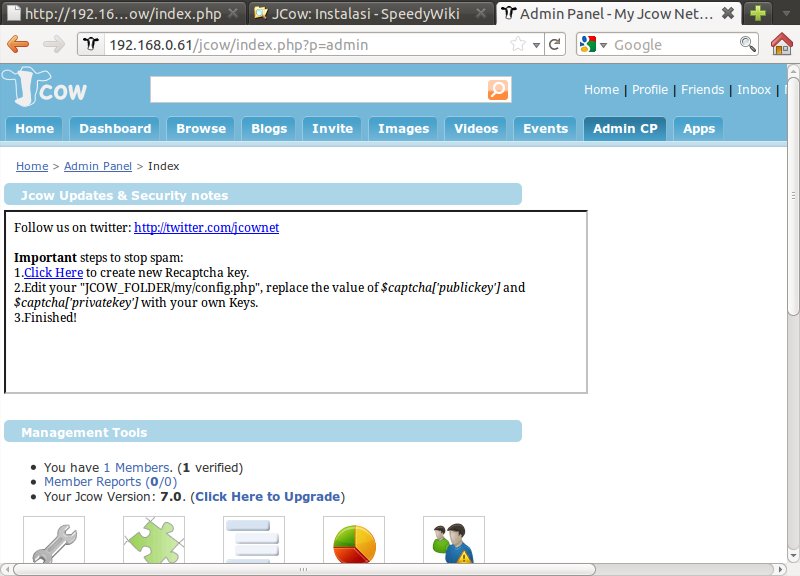Click 'Jcow Updates & Security notes' heading
The height and width of the screenshot is (576, 800).
pyautogui.click(x=124, y=195)
